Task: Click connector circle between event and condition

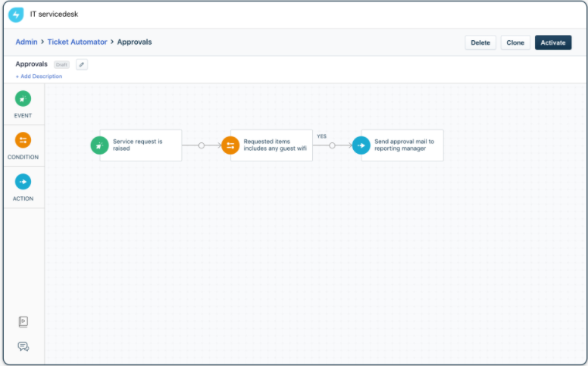Action: [x=202, y=145]
